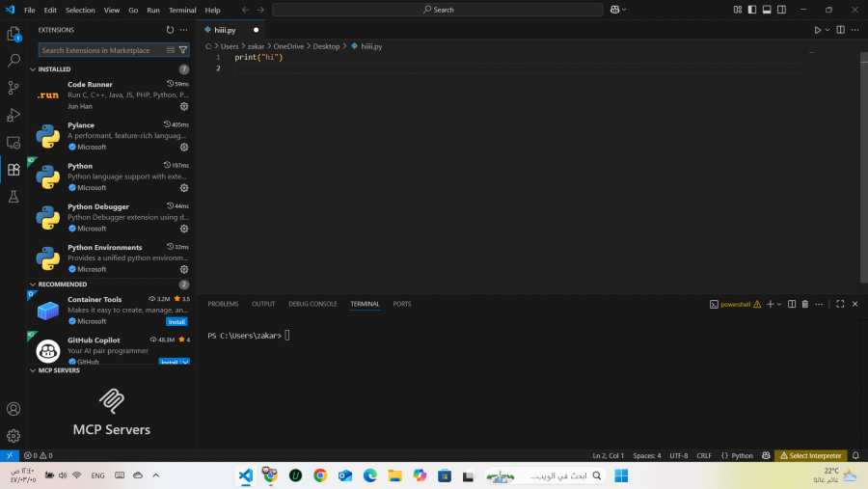Open the Source Control view
The width and height of the screenshot is (868, 489).
click(x=14, y=88)
